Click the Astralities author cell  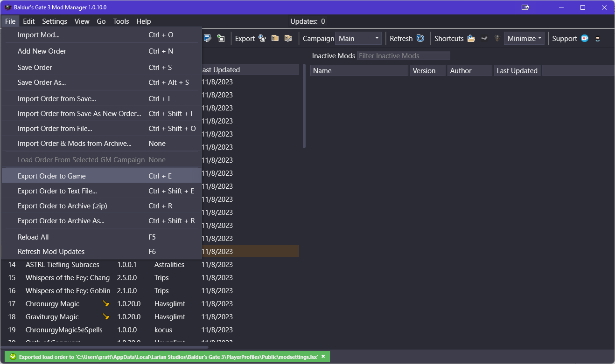click(x=169, y=265)
